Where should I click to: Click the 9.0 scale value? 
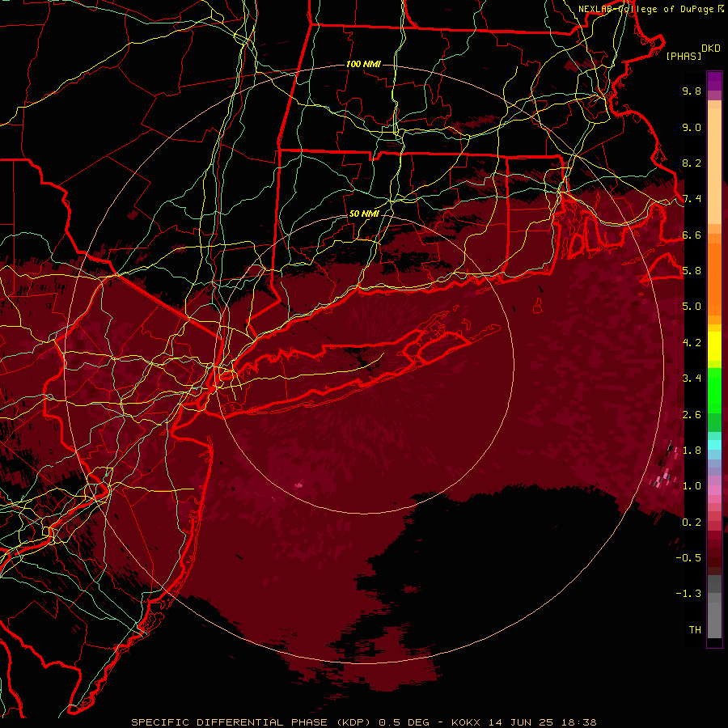tap(692, 127)
